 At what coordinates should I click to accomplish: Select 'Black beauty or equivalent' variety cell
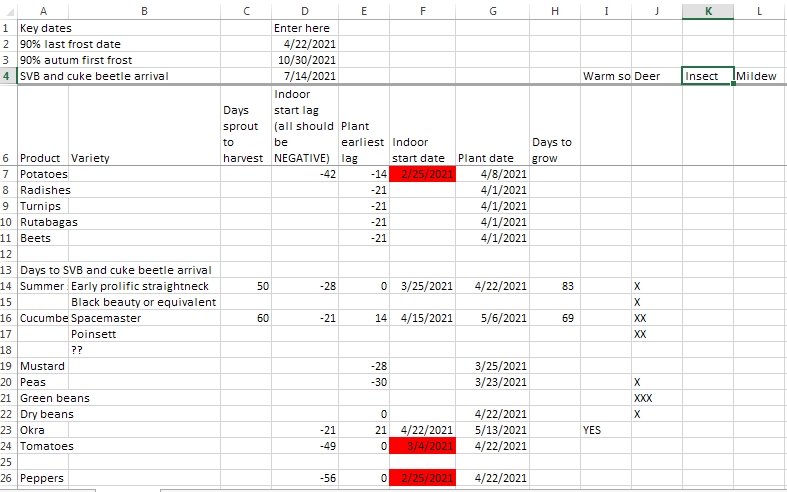click(x=145, y=302)
